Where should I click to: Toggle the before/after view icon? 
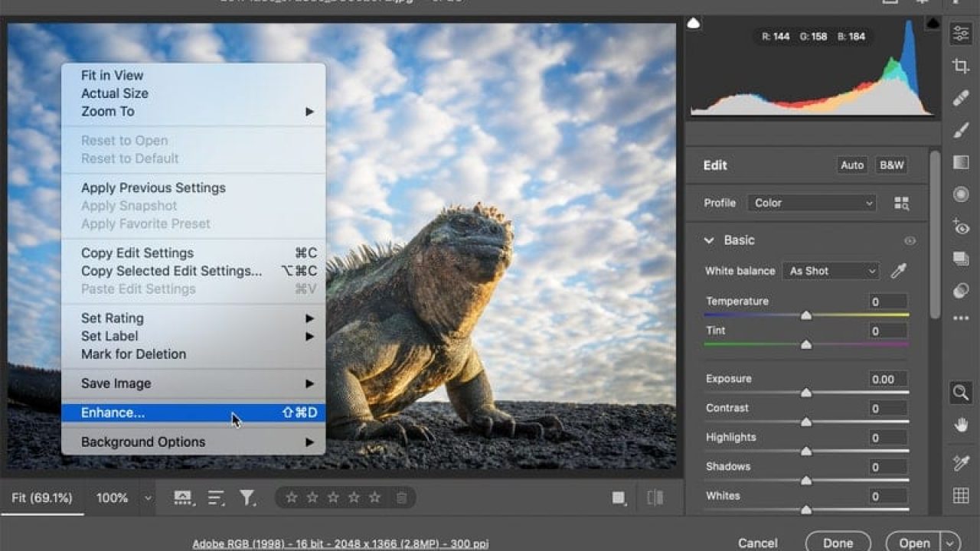[655, 498]
